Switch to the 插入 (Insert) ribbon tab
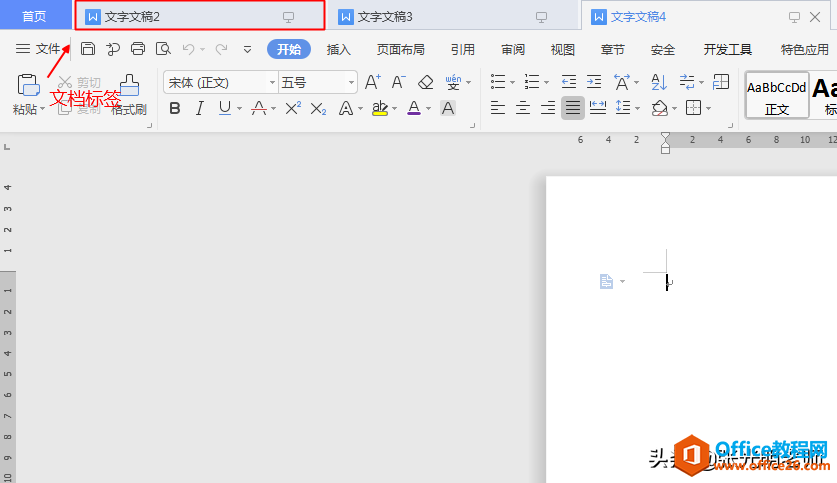The image size is (837, 483). pyautogui.click(x=339, y=49)
